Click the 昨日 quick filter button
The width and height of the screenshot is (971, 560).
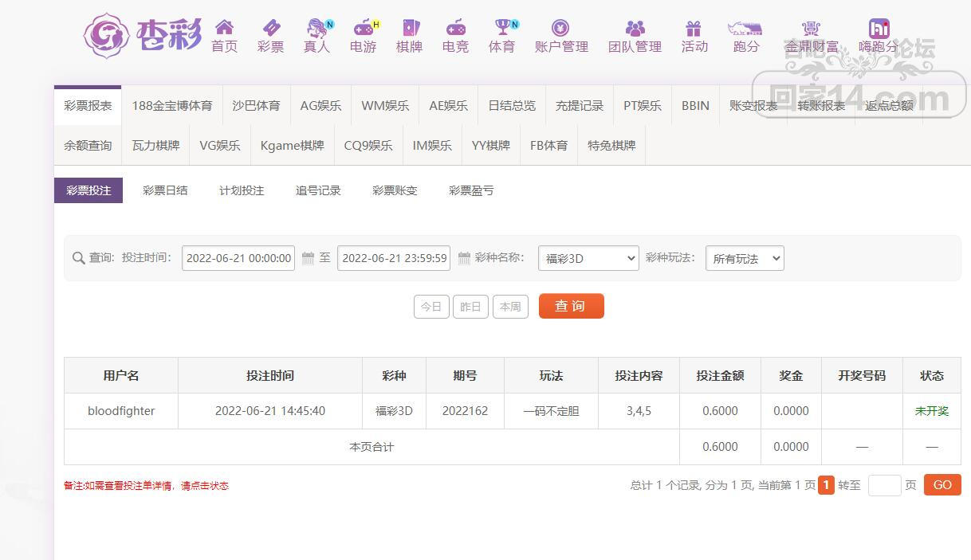coord(470,307)
